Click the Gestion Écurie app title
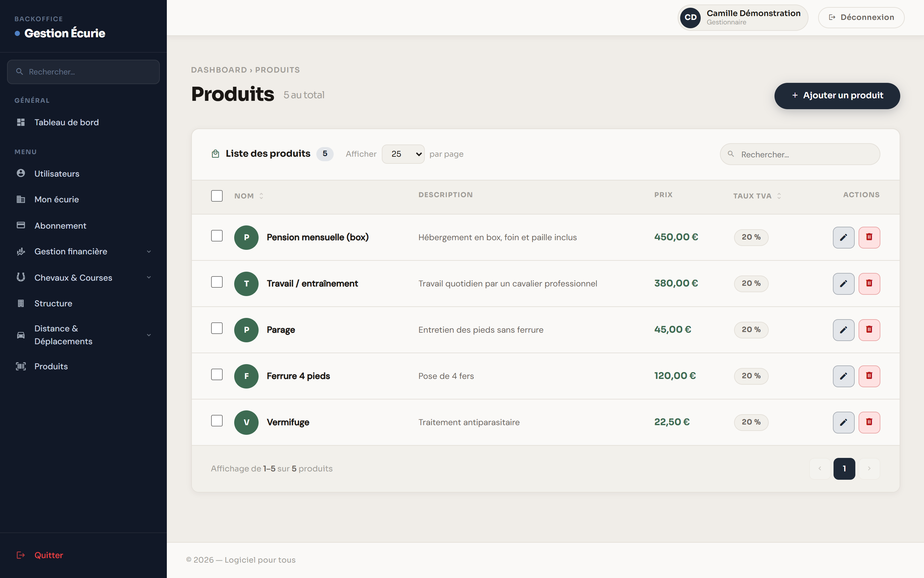The height and width of the screenshot is (578, 924). pyautogui.click(x=64, y=33)
